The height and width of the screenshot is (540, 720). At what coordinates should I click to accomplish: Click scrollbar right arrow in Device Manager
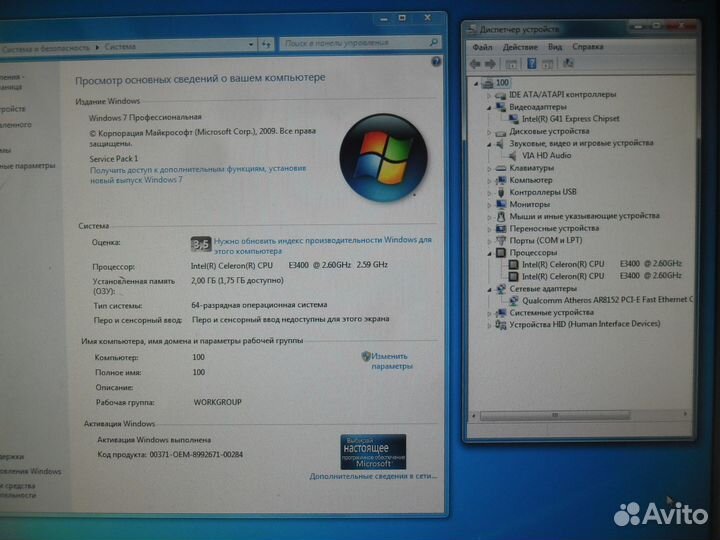point(685,415)
